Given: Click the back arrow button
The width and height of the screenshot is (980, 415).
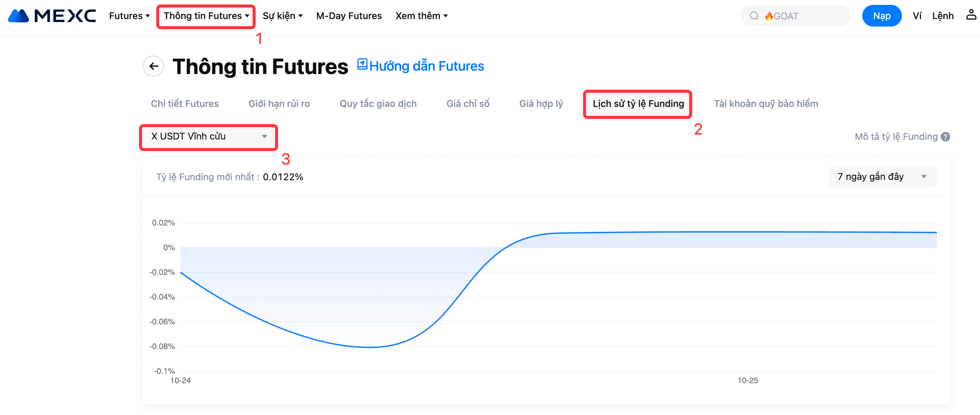Looking at the screenshot, I should (153, 66).
